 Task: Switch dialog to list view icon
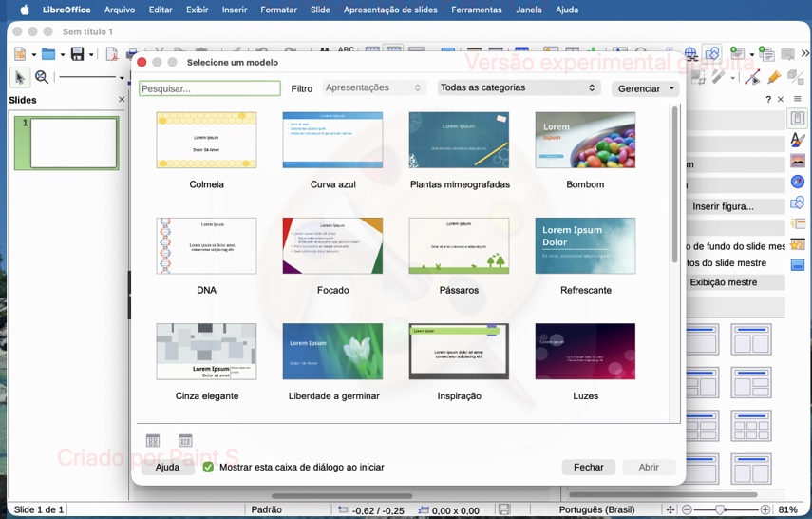click(x=185, y=441)
